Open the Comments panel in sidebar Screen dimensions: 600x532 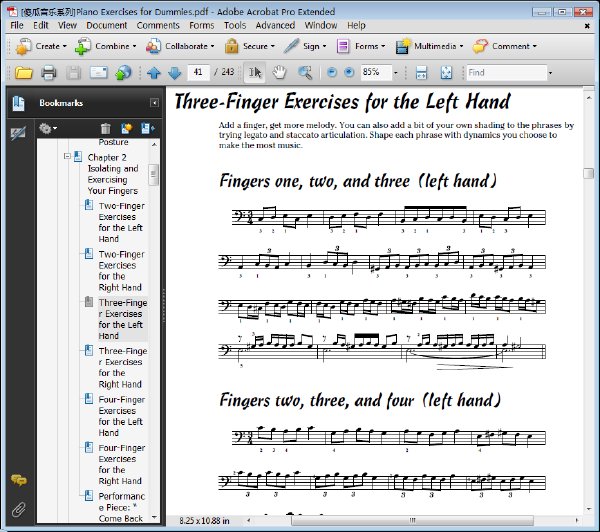pyautogui.click(x=18, y=480)
